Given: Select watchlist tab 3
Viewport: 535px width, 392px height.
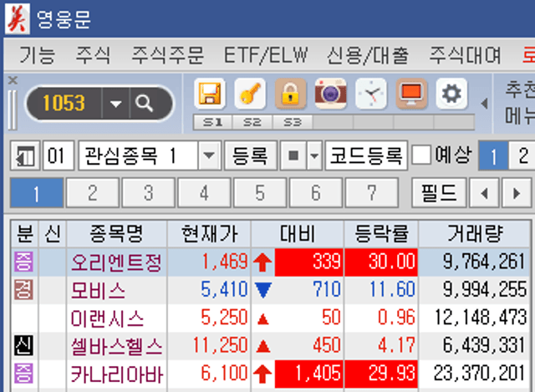Looking at the screenshot, I should tap(149, 193).
